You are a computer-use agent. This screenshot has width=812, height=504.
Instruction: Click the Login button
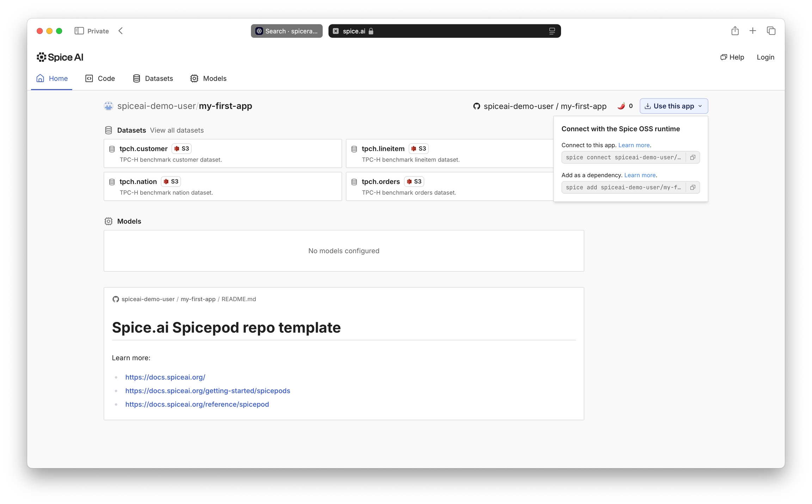[765, 57]
